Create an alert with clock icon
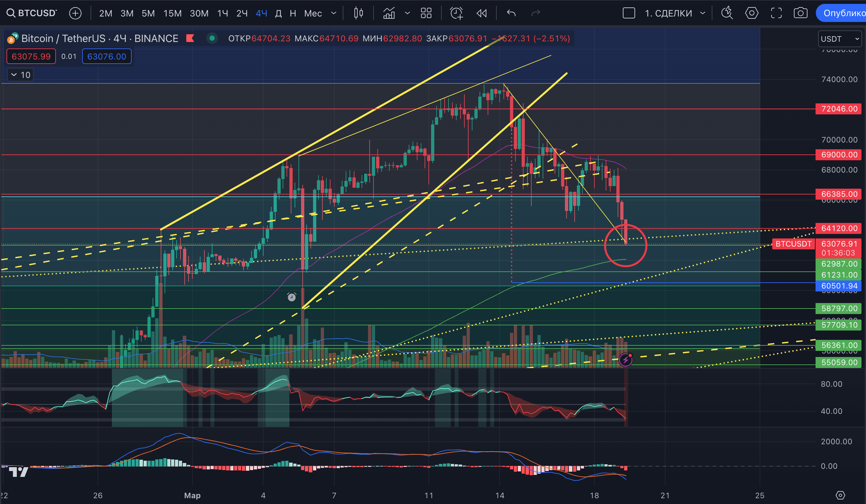The image size is (866, 504). point(456,13)
